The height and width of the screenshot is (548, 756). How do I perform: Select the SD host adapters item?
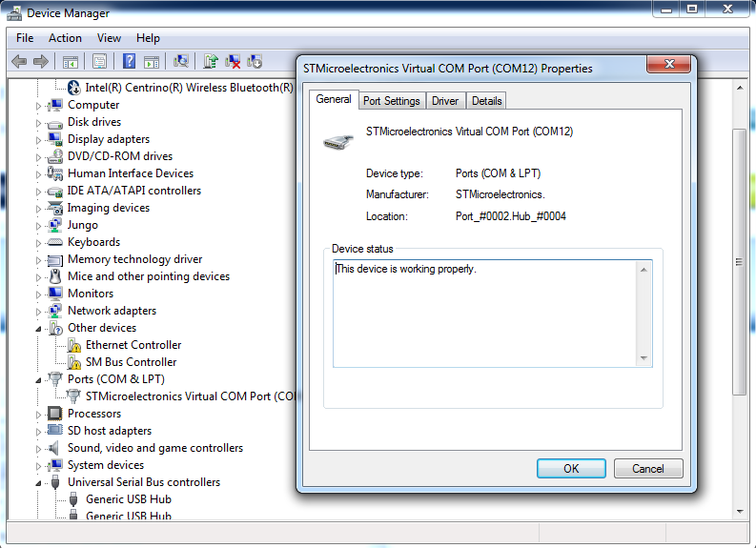[110, 431]
